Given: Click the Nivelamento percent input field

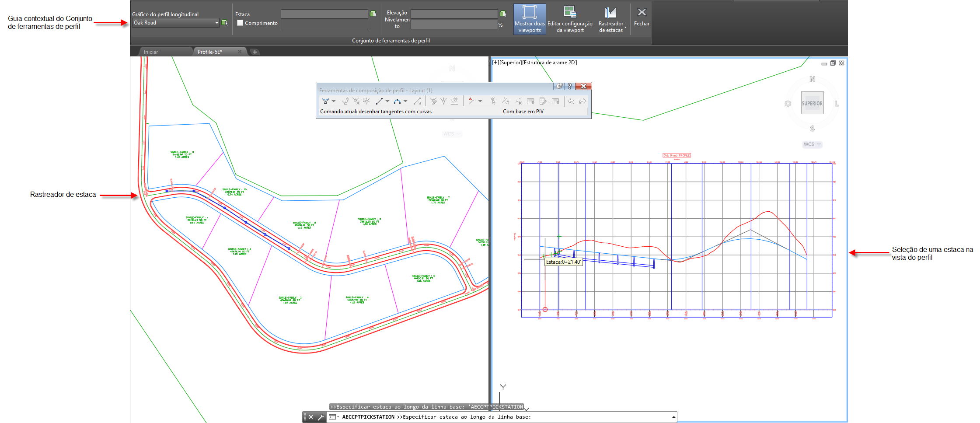Looking at the screenshot, I should 454,24.
